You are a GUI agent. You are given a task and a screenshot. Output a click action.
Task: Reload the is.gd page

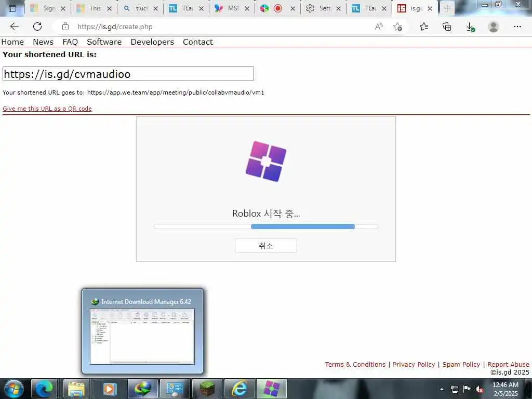click(37, 26)
